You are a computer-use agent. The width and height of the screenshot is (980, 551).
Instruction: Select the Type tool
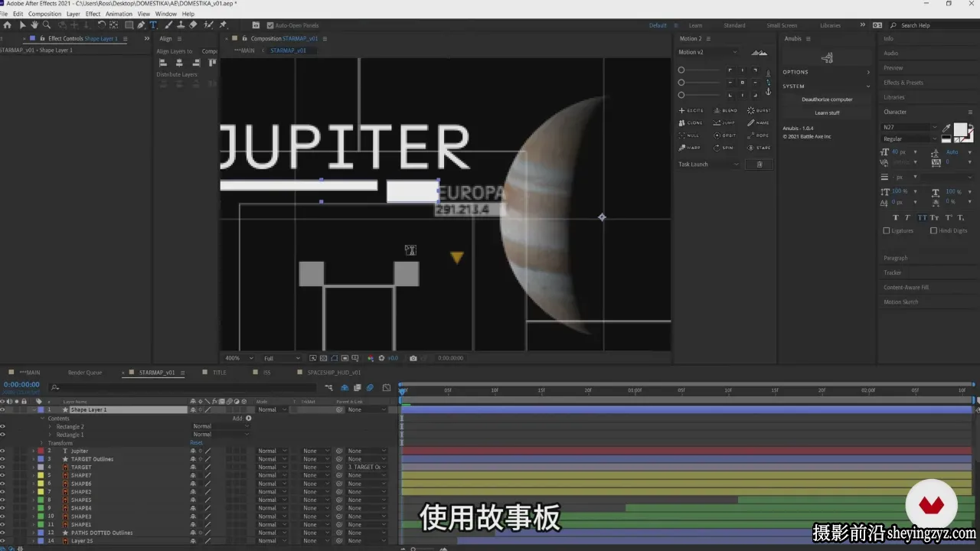(153, 25)
